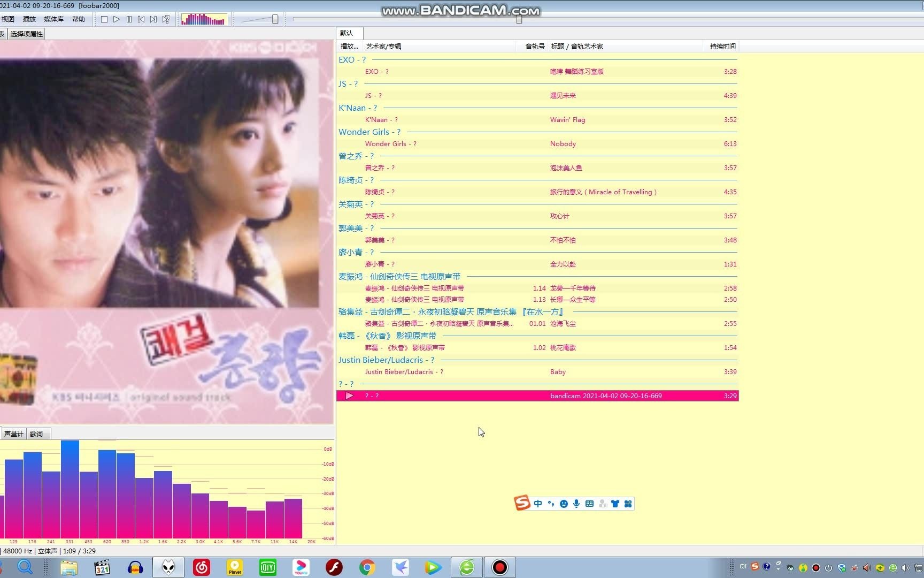This screenshot has width=924, height=578.
Task: Open the Sogou IME emoji panel
Action: pyautogui.click(x=564, y=504)
